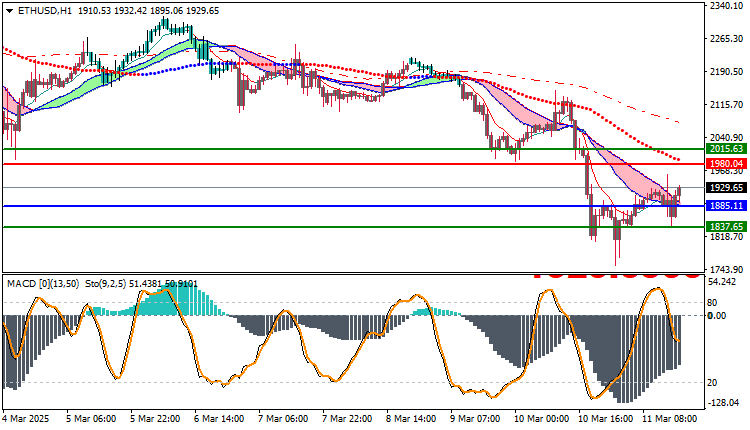Click the 2265.30 price axis value
This screenshot has width=750, height=430.
727,39
